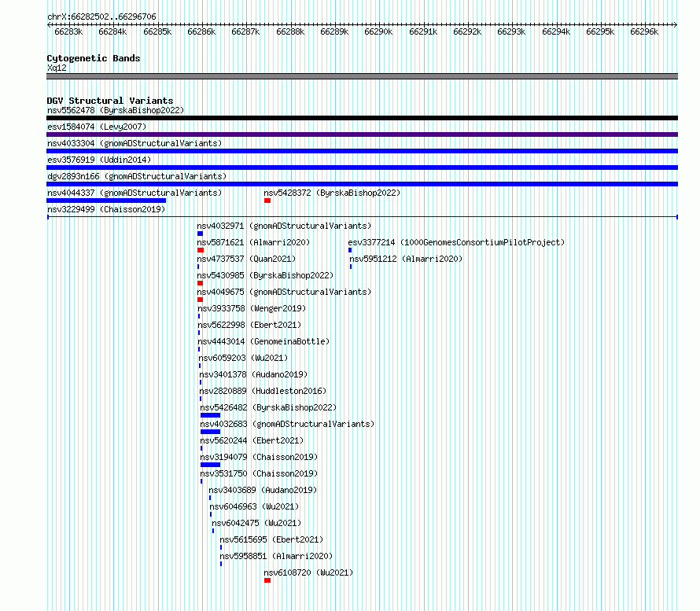Click the 66293k ruler tick label

(x=511, y=31)
